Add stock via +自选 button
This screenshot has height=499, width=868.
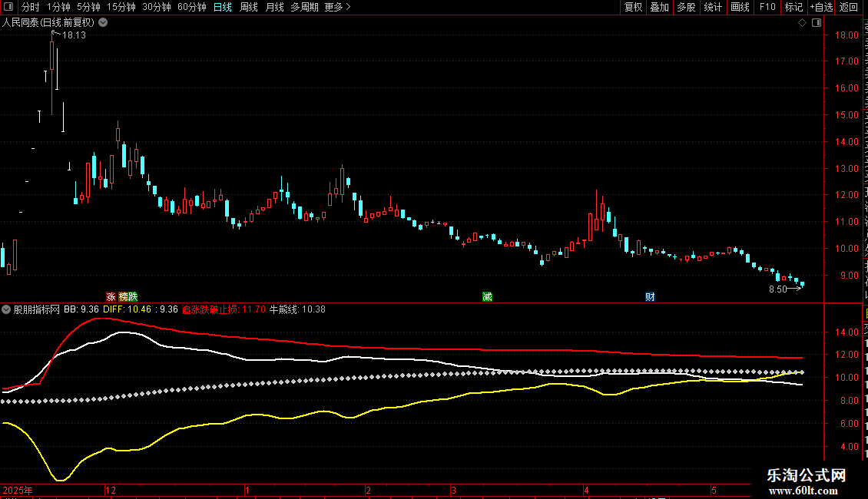[821, 7]
